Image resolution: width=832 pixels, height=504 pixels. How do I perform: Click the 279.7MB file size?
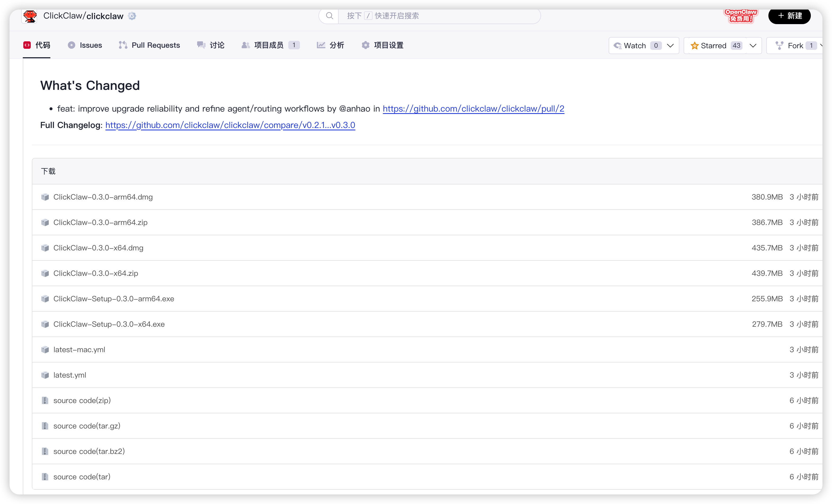coord(767,324)
